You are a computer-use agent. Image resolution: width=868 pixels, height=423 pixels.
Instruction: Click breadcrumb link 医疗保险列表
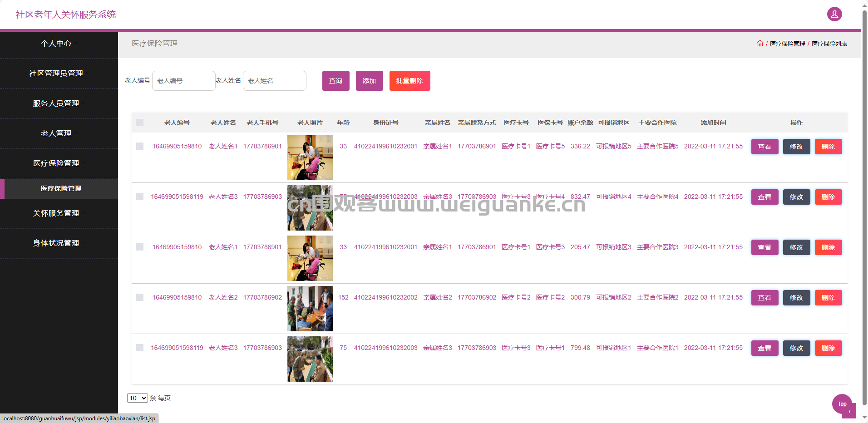click(x=829, y=44)
